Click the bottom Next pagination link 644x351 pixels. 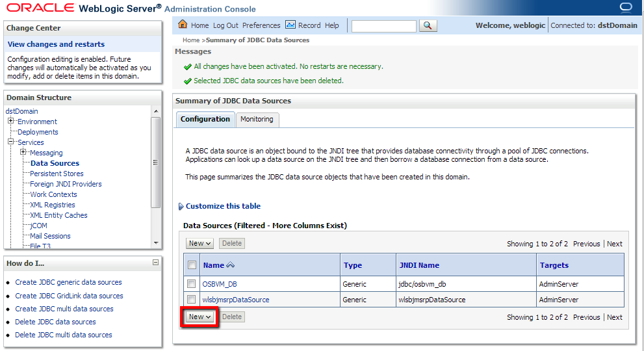tap(614, 317)
